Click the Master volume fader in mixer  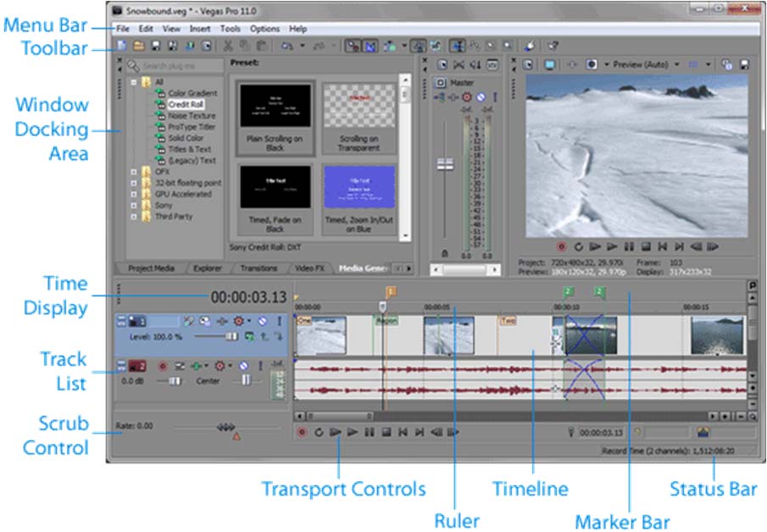(x=445, y=163)
